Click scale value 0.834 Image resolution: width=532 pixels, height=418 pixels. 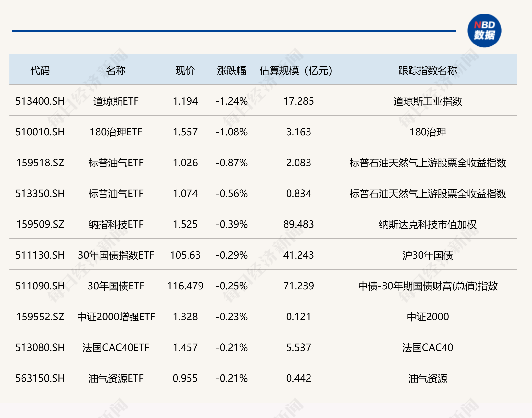coord(299,194)
